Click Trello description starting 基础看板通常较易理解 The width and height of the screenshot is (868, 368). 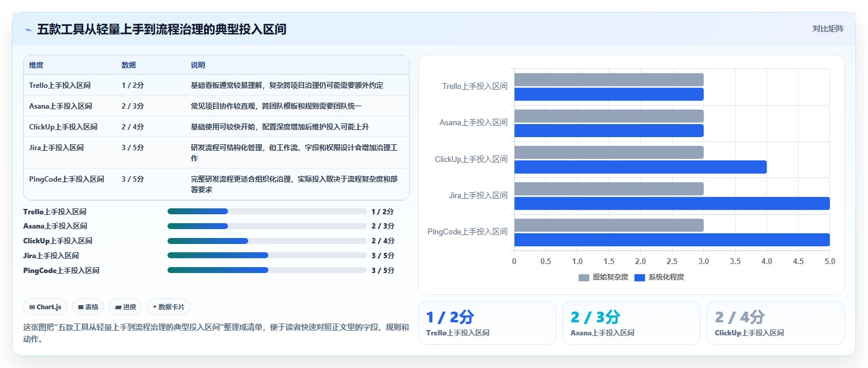click(287, 85)
